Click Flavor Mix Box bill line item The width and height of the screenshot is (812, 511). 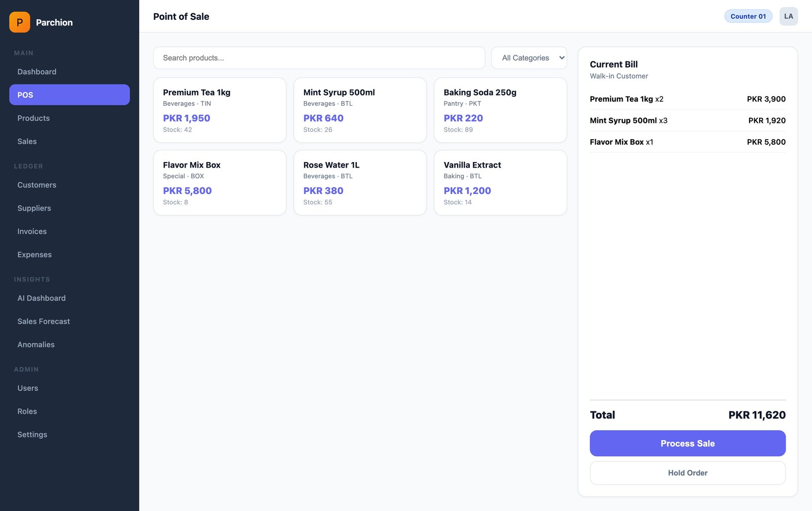pos(687,142)
